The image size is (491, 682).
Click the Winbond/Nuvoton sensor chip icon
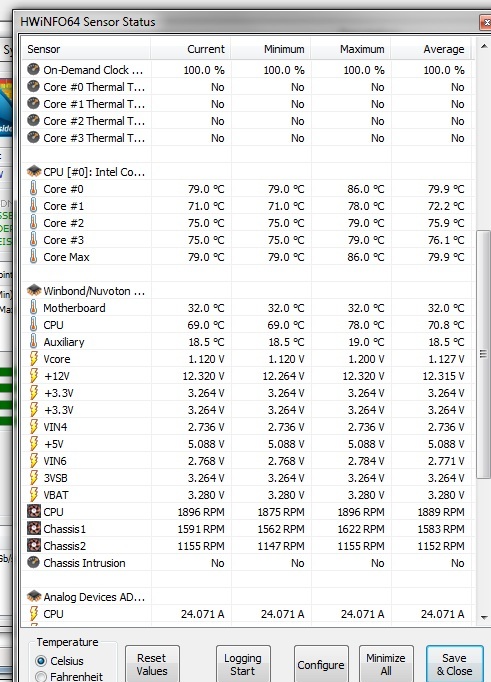coord(33,291)
